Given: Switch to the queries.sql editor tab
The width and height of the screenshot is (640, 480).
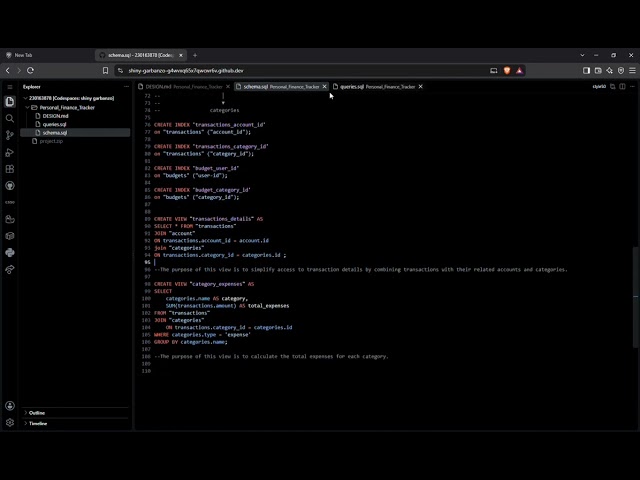Looking at the screenshot, I should (378, 87).
